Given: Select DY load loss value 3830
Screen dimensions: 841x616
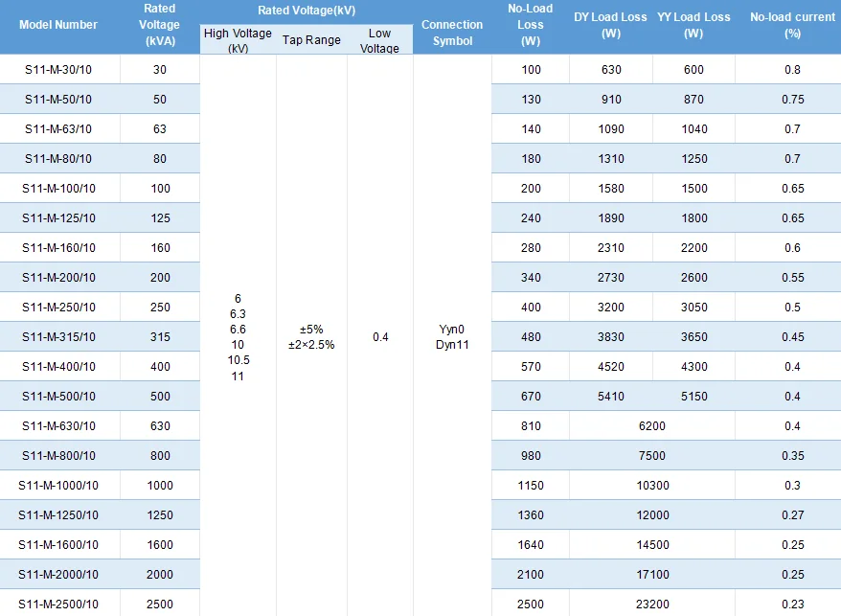Looking at the screenshot, I should [x=611, y=337].
